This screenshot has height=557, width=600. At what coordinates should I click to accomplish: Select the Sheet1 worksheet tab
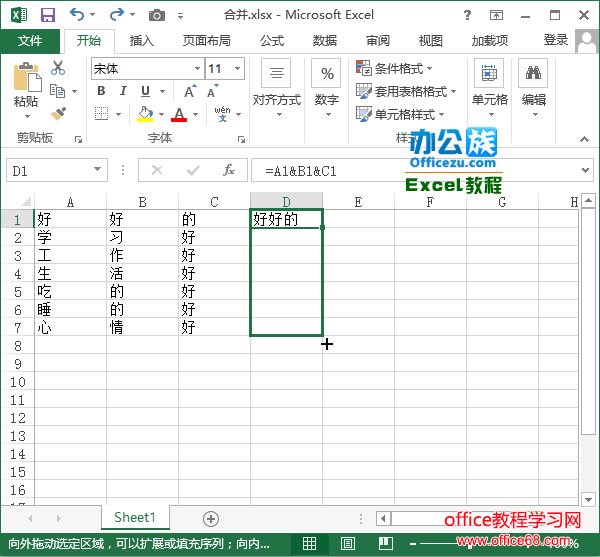[135, 518]
